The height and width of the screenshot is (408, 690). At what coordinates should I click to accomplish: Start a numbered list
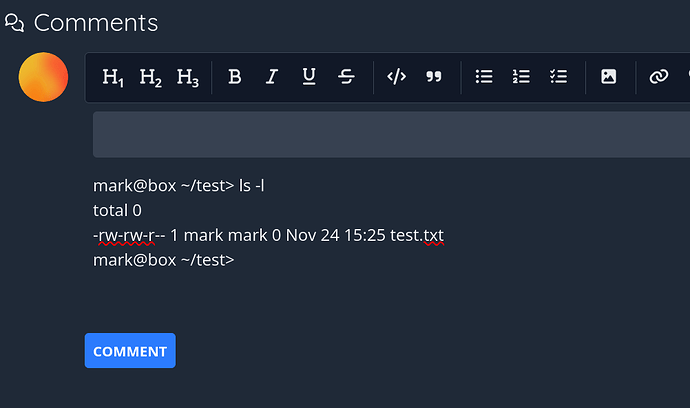(x=521, y=77)
